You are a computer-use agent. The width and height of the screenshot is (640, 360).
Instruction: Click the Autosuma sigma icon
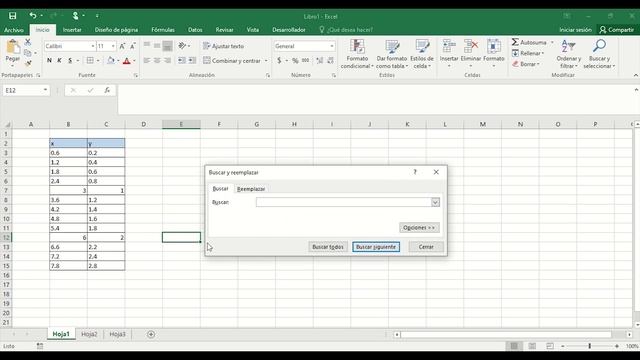[x=515, y=42]
